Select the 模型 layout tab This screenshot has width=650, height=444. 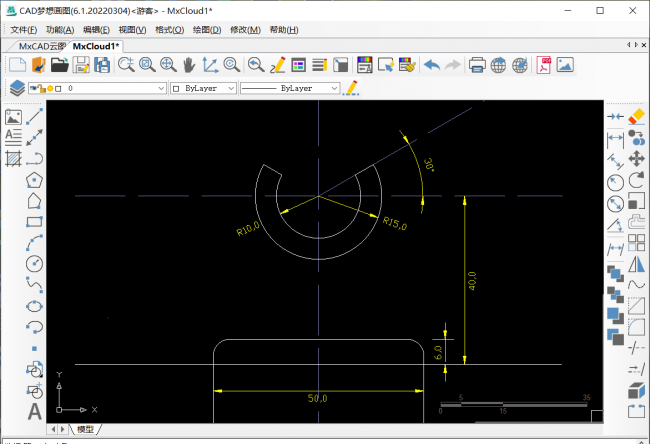click(x=85, y=429)
